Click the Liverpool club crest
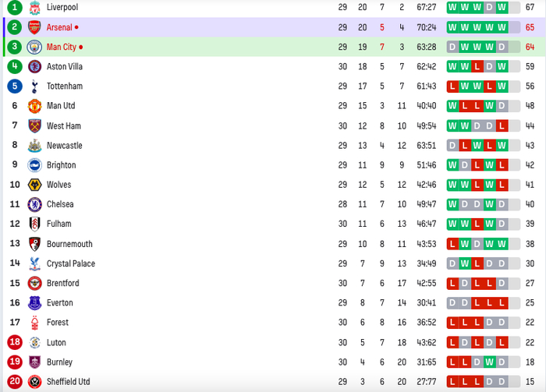Image resolution: width=546 pixels, height=392 pixels. click(34, 7)
